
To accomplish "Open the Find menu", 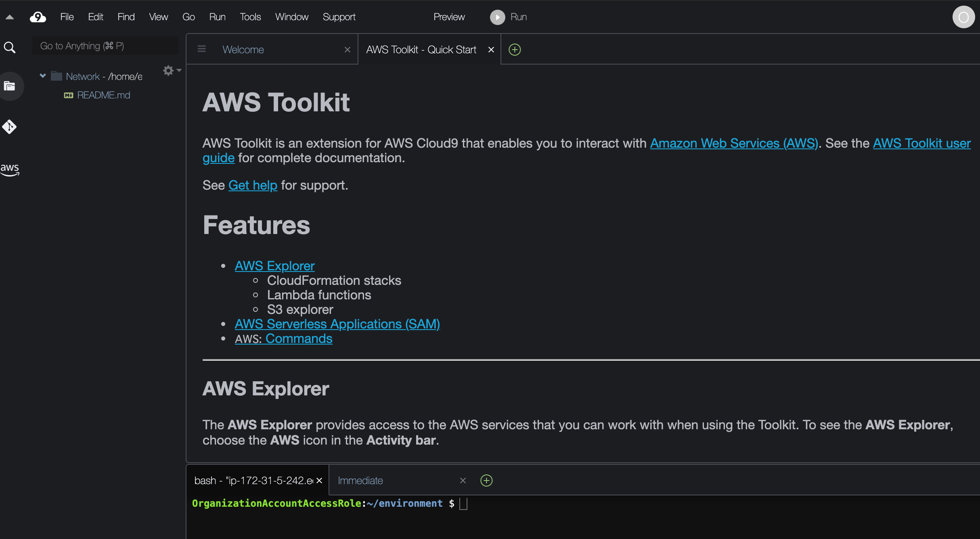I will click(126, 17).
